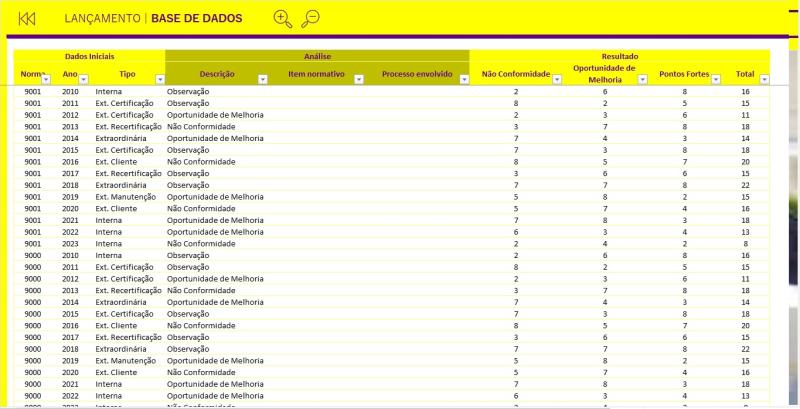Image resolution: width=800 pixels, height=409 pixels.
Task: Select the Análise group header
Action: point(317,56)
